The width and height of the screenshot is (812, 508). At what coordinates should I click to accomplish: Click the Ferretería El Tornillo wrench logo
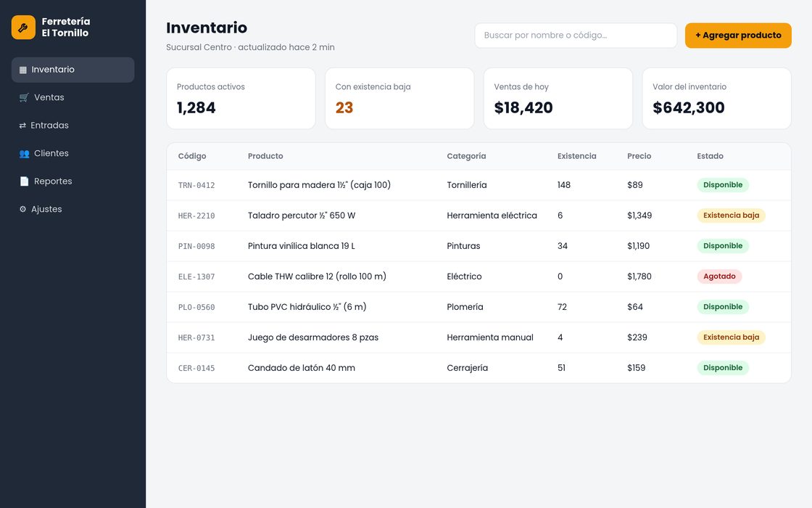pyautogui.click(x=23, y=28)
